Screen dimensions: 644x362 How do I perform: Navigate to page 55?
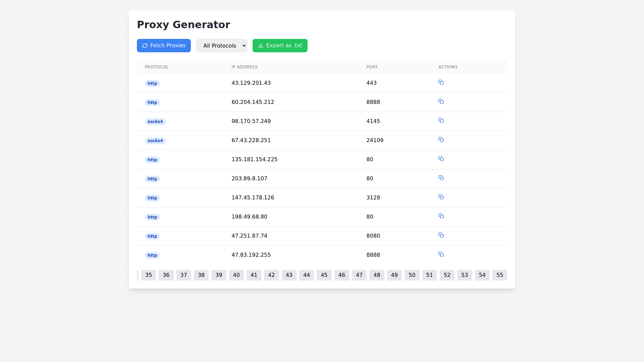(x=499, y=275)
